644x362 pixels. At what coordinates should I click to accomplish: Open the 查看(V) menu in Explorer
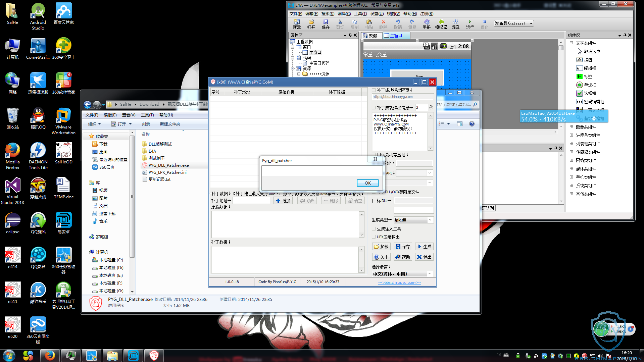tap(129, 115)
